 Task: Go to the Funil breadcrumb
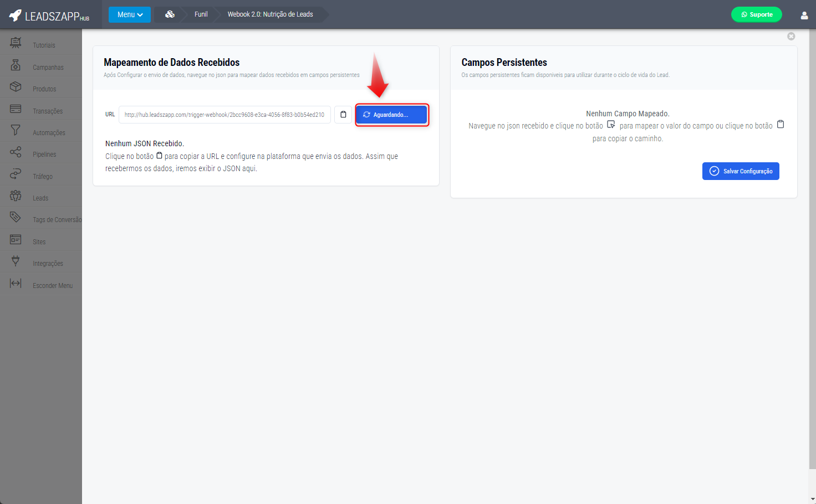pos(201,14)
